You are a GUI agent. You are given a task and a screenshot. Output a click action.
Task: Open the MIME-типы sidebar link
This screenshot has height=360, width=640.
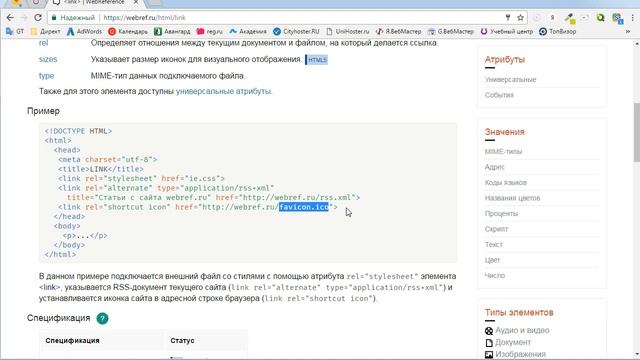[x=503, y=151]
